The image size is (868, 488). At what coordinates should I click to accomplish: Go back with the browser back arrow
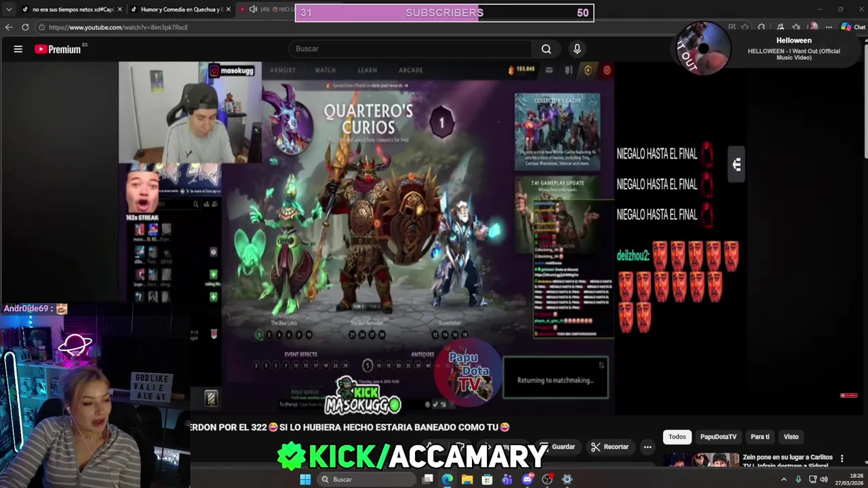click(x=9, y=27)
